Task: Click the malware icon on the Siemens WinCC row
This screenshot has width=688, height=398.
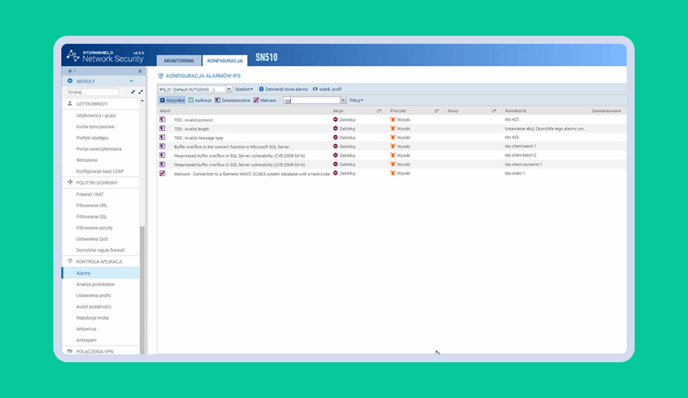Action: (162, 173)
